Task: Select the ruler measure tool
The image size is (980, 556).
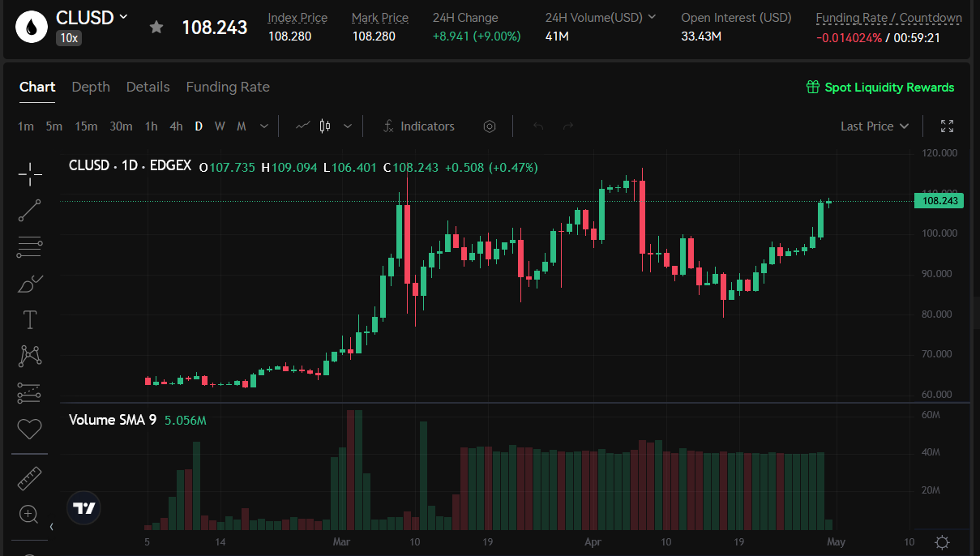Action: click(x=30, y=478)
